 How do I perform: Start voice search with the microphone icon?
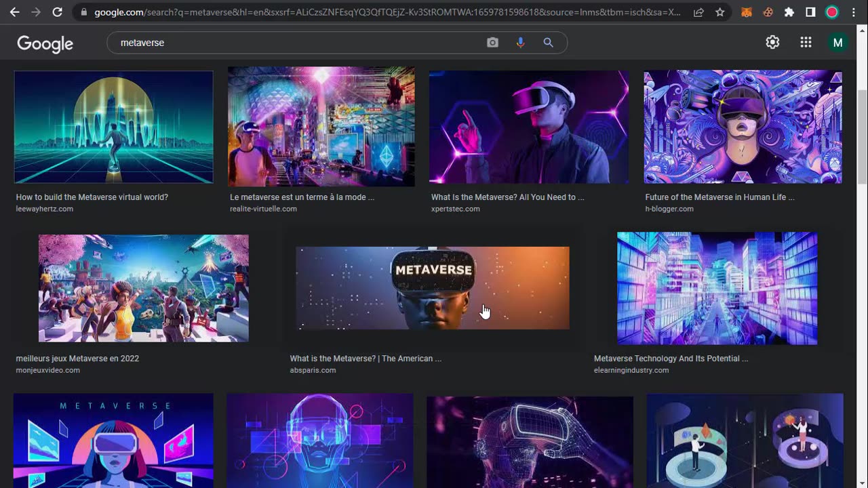click(x=520, y=43)
